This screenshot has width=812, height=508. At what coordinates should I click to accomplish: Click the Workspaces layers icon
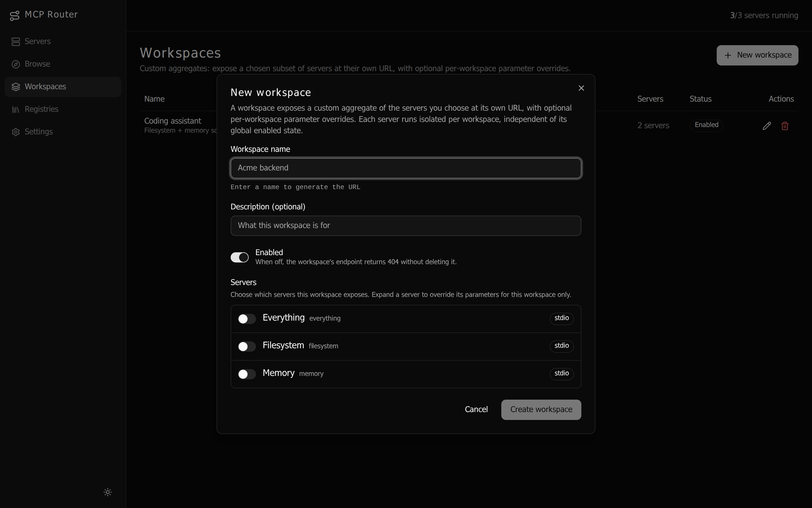(x=16, y=87)
